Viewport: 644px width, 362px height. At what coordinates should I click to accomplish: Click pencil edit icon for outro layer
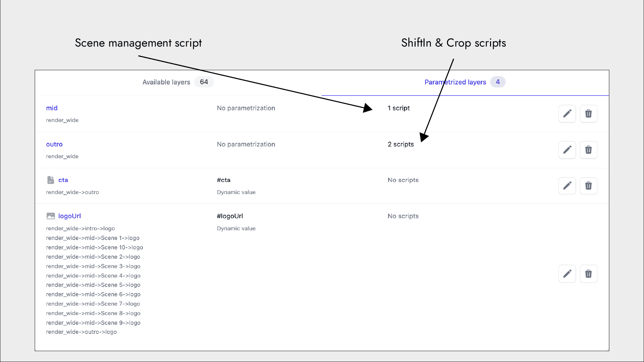[x=567, y=149]
